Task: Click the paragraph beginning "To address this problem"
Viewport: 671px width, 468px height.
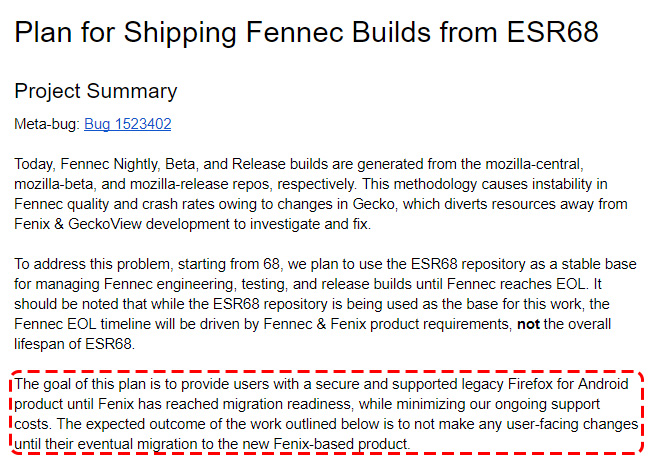Action: (325, 304)
